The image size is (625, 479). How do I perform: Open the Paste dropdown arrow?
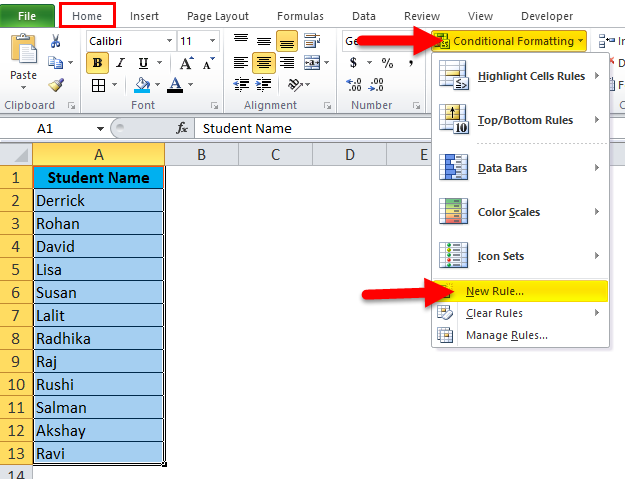[23, 88]
